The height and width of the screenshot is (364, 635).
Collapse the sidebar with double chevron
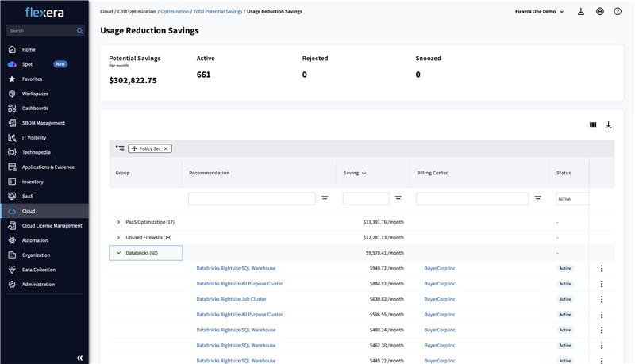click(80, 358)
